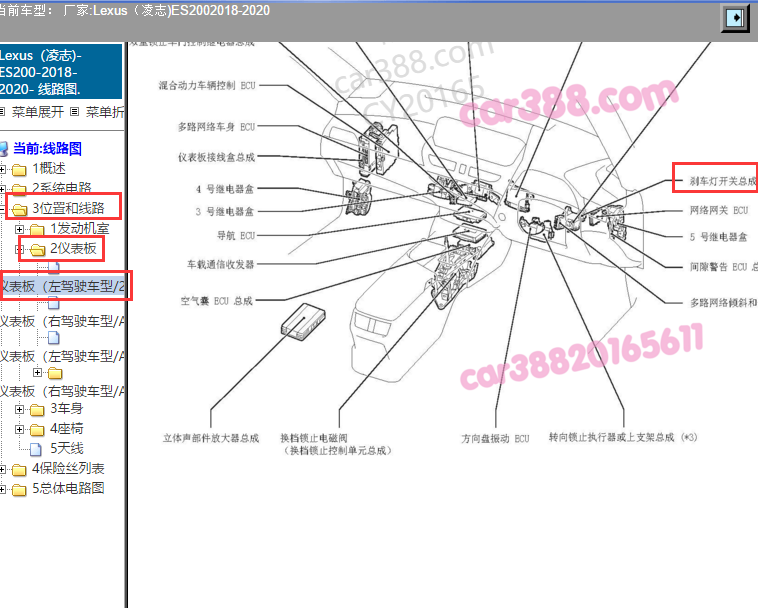Collapse the 3位置和线路 tree node
The image size is (758, 608).
point(2,209)
